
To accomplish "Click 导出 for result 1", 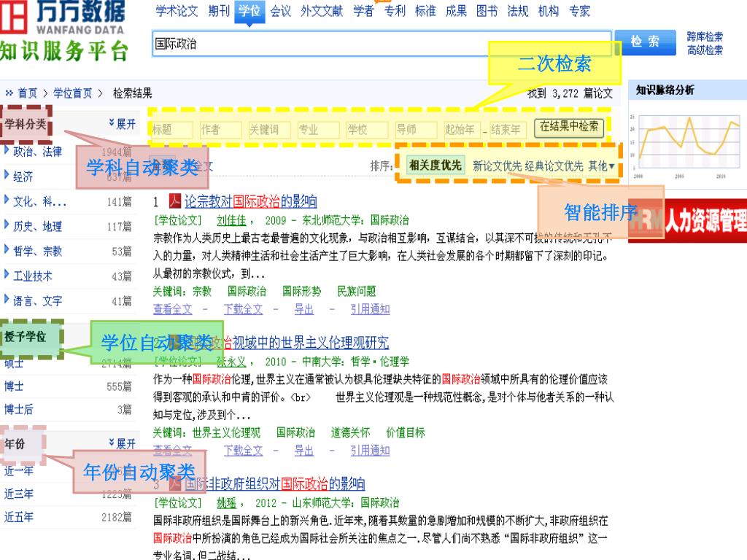I will click(x=304, y=309).
